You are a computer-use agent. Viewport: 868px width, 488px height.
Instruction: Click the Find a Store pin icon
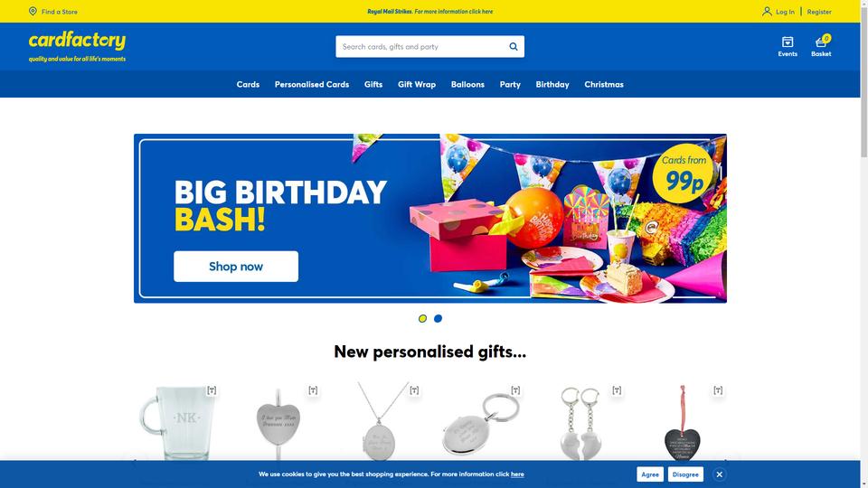click(33, 11)
